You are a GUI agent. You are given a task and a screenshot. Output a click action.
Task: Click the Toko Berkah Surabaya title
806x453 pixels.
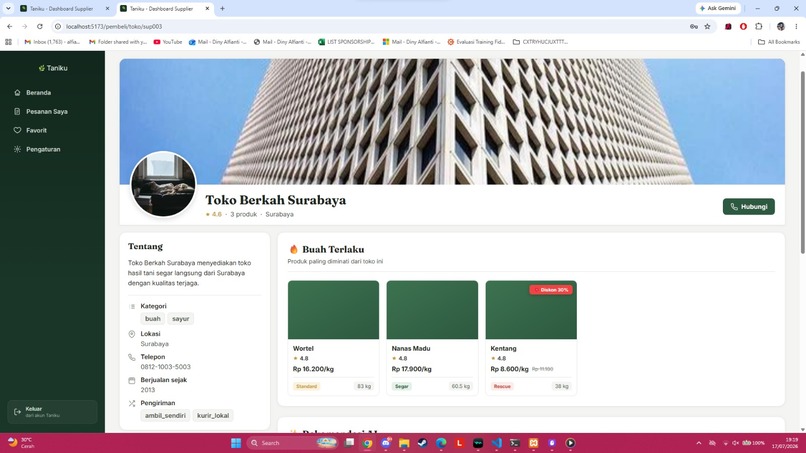click(276, 200)
